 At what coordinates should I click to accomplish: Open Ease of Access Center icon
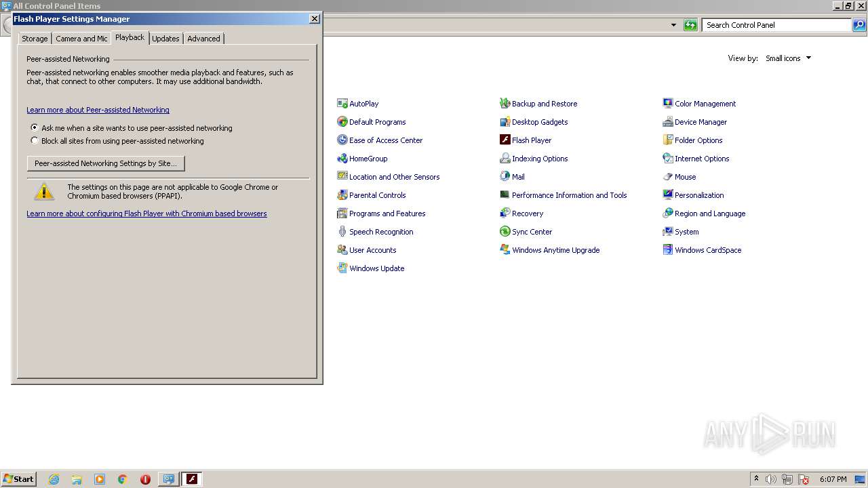(379, 140)
